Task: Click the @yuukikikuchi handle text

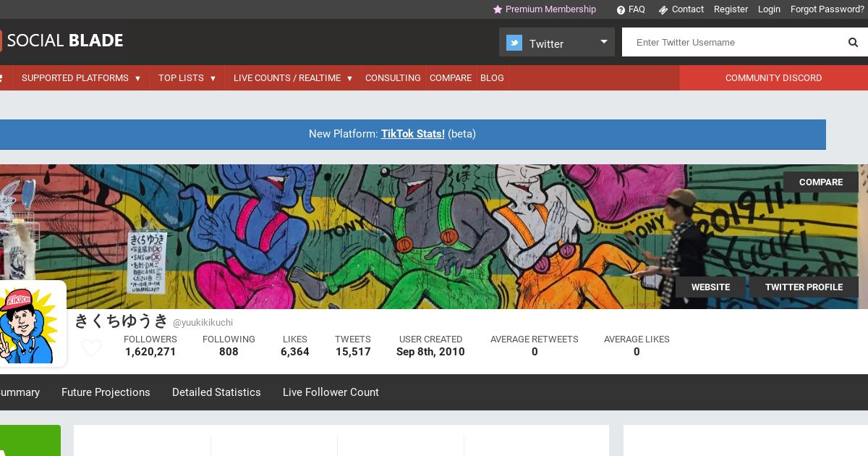Action: 203,323
